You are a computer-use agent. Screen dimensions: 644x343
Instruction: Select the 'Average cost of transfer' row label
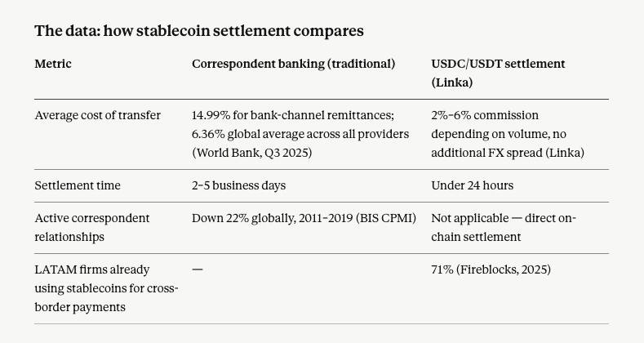click(x=97, y=115)
